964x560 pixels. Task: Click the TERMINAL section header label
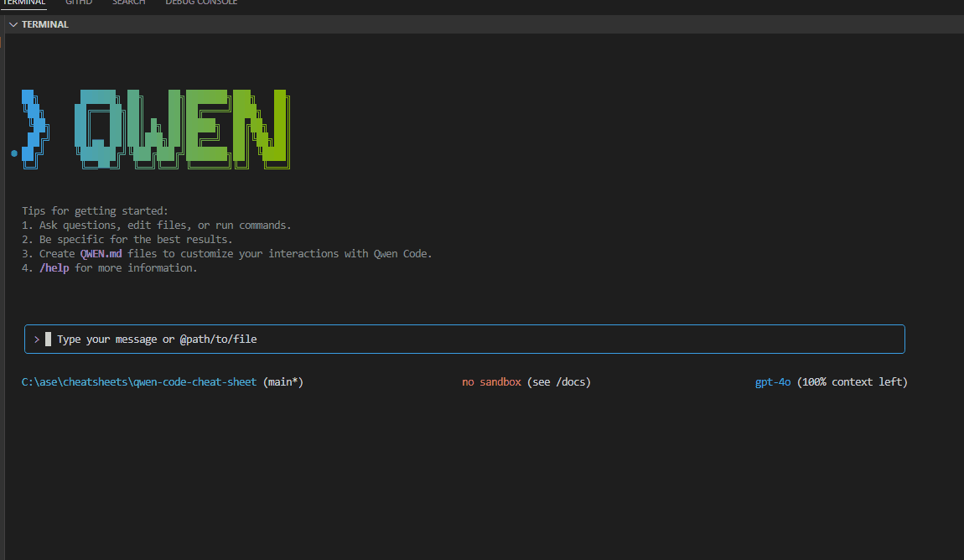click(x=45, y=24)
